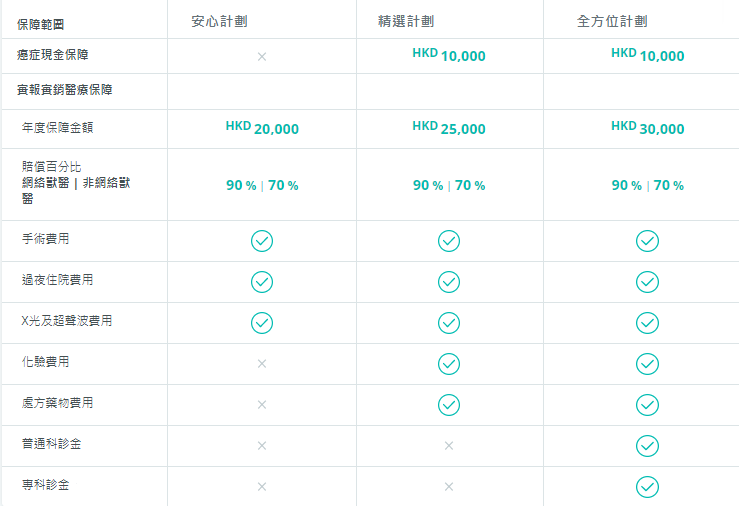This screenshot has height=506, width=739.
Task: Click cross icon for 專科診金 under 安心計劃
Action: click(x=262, y=487)
